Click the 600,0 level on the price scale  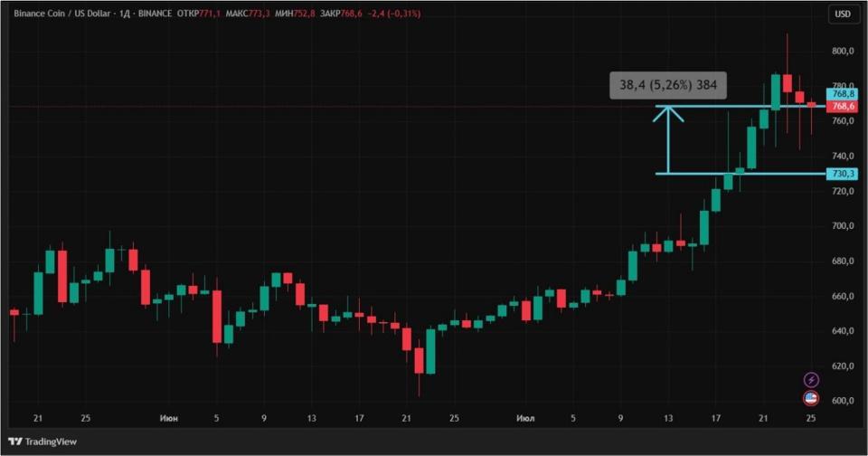coord(843,402)
